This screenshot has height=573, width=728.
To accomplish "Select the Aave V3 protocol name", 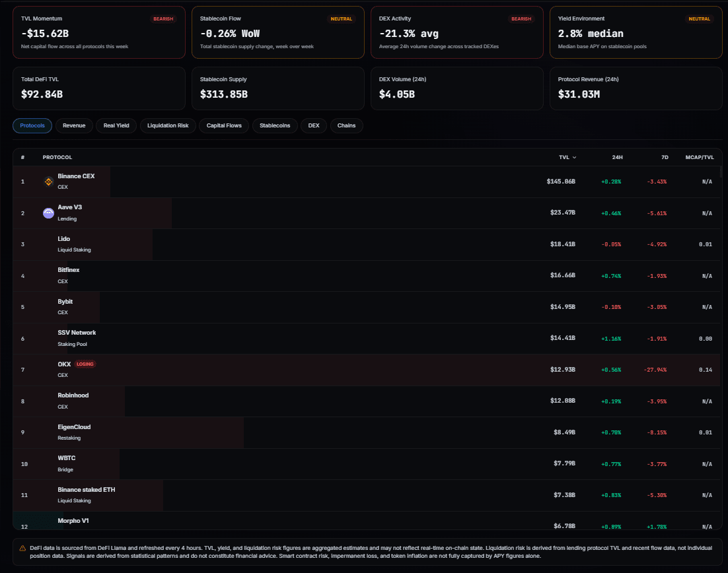I will (x=69, y=207).
